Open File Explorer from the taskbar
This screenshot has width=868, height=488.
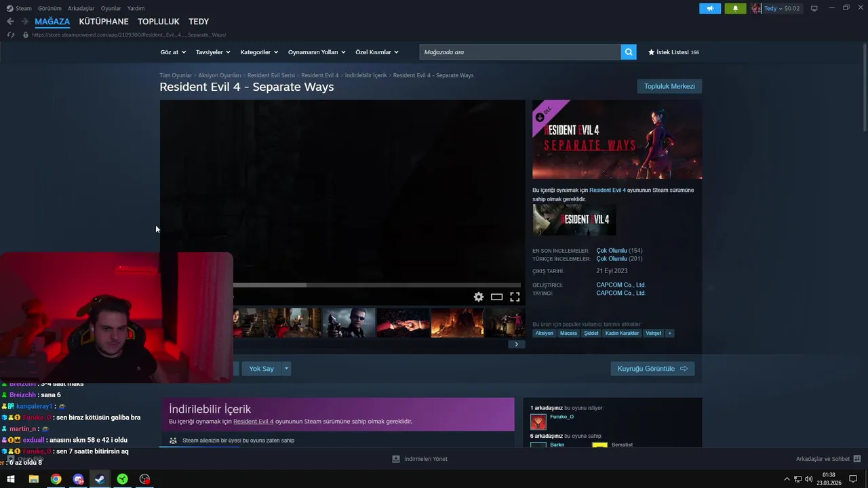click(x=33, y=479)
